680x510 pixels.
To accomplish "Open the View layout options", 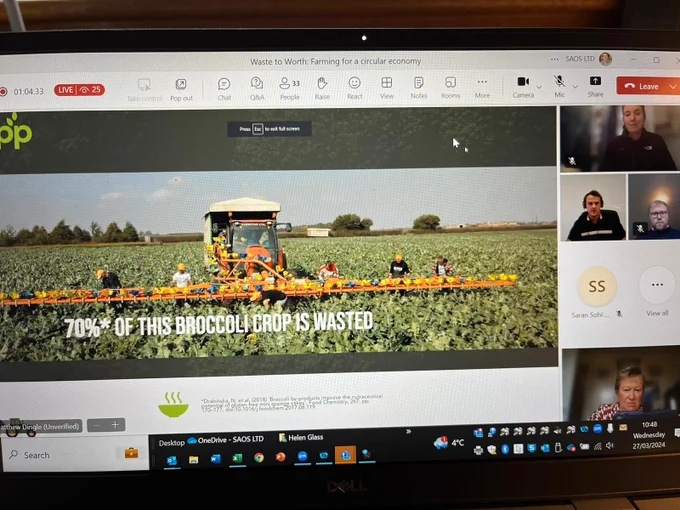I will pos(386,88).
